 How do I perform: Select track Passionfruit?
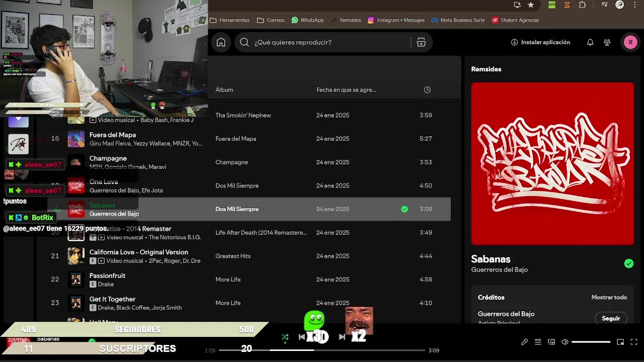tap(107, 276)
